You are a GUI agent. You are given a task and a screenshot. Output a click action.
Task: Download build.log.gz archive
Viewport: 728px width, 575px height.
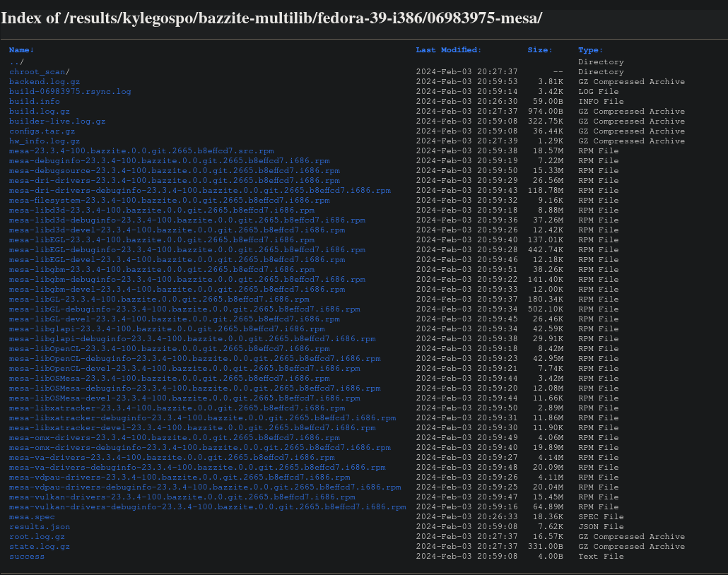(x=40, y=112)
